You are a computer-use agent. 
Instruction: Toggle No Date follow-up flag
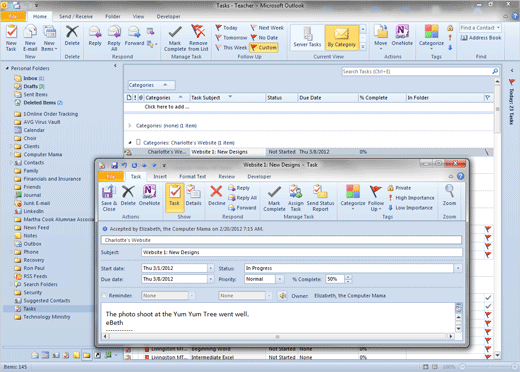point(264,38)
